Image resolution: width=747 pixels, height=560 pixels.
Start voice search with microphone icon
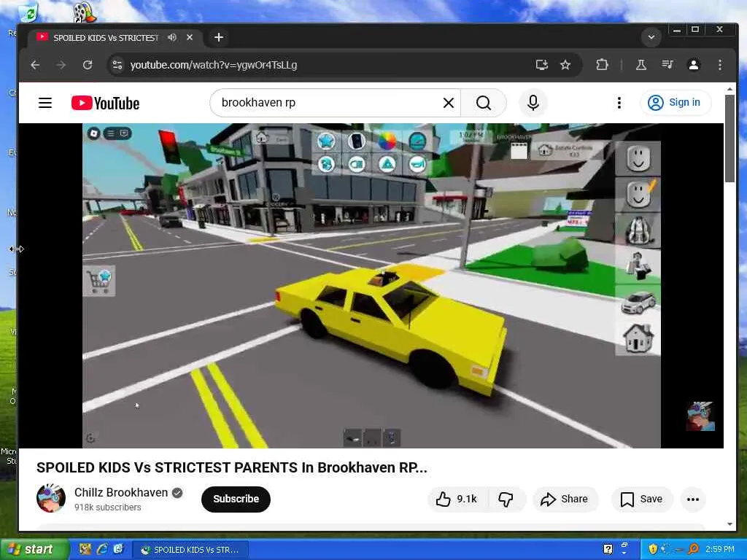pos(533,103)
